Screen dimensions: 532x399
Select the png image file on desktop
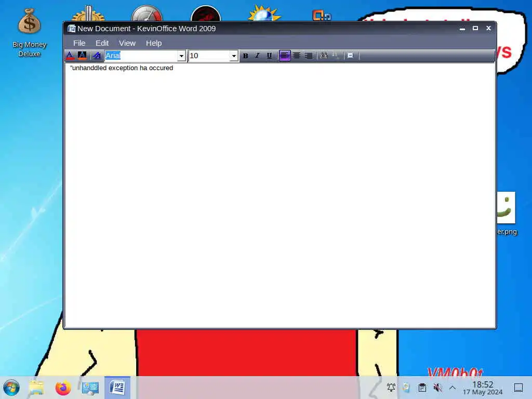click(x=507, y=214)
